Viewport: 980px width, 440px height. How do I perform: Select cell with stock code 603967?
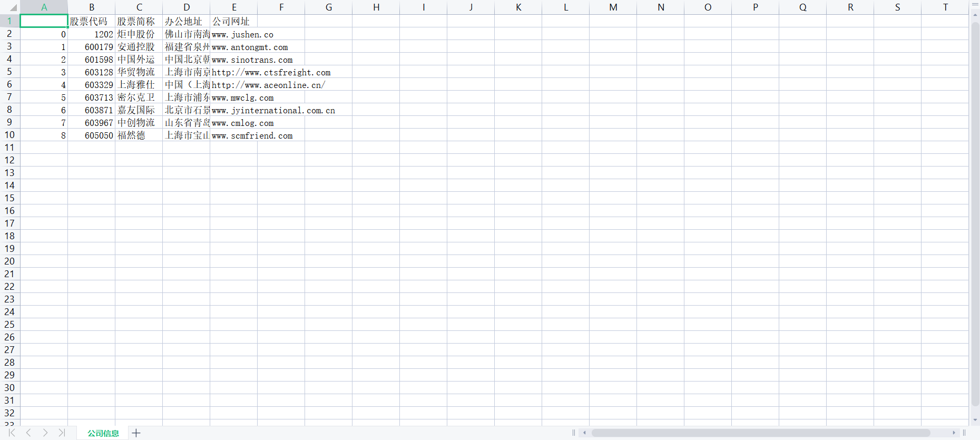click(92, 122)
